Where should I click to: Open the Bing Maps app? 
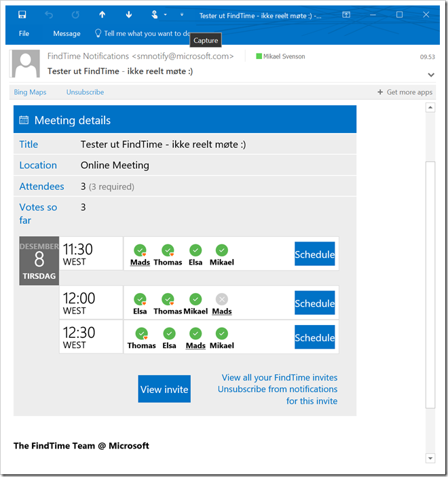point(30,92)
